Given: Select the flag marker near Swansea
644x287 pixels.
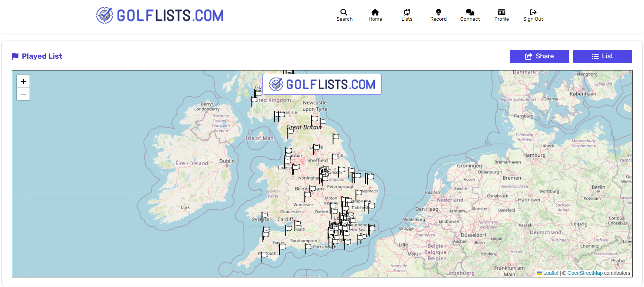Looking at the screenshot, I should point(264,218).
